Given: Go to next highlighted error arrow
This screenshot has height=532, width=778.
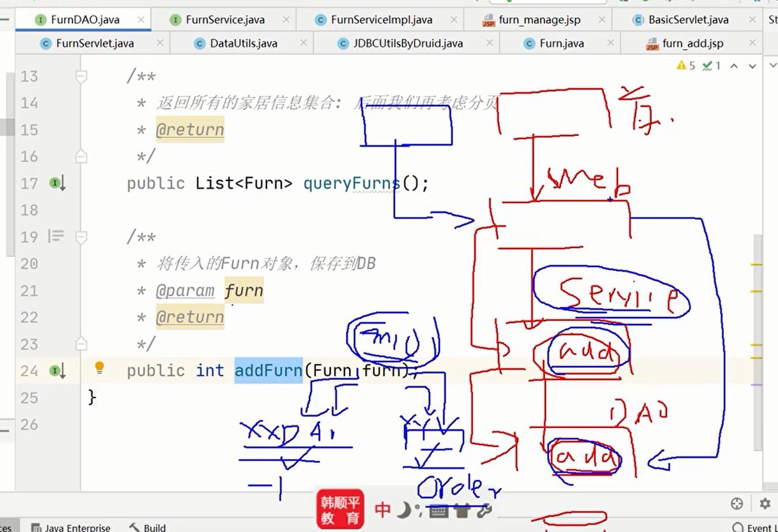Looking at the screenshot, I should pos(752,66).
